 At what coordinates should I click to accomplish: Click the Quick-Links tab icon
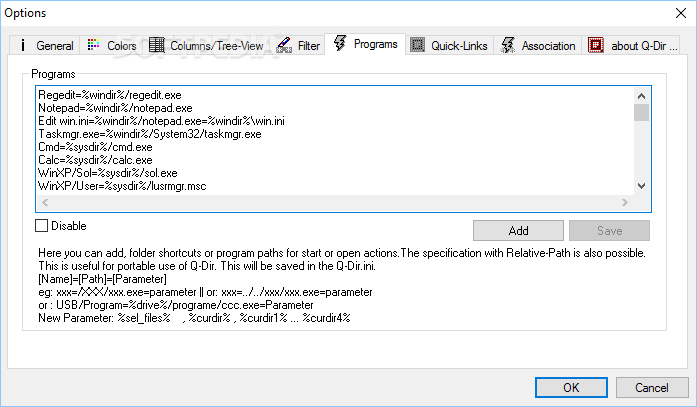point(417,45)
